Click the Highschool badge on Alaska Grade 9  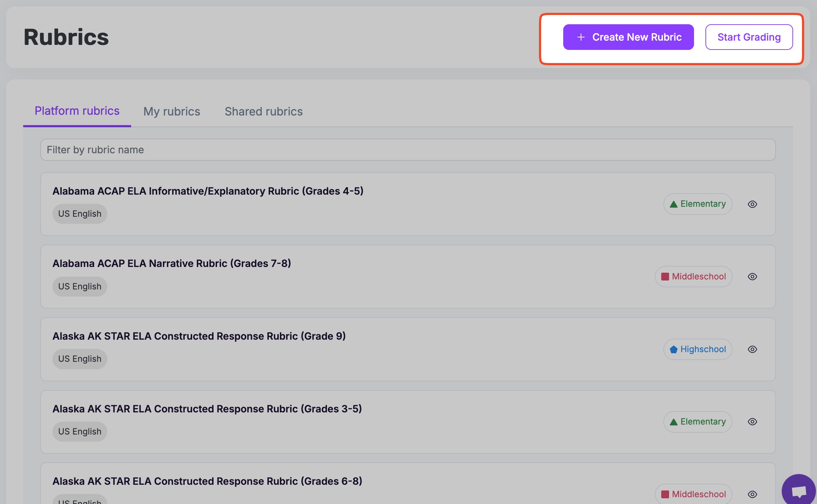[x=698, y=349]
